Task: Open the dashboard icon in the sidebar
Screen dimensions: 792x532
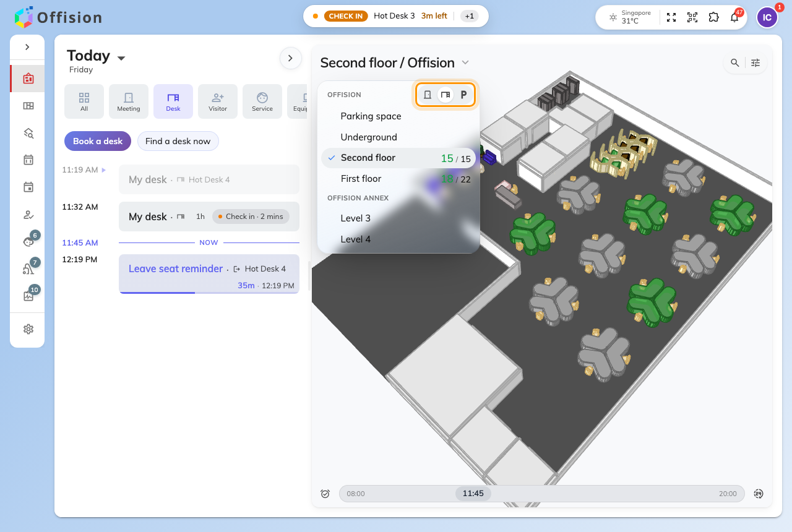Action: (x=28, y=79)
